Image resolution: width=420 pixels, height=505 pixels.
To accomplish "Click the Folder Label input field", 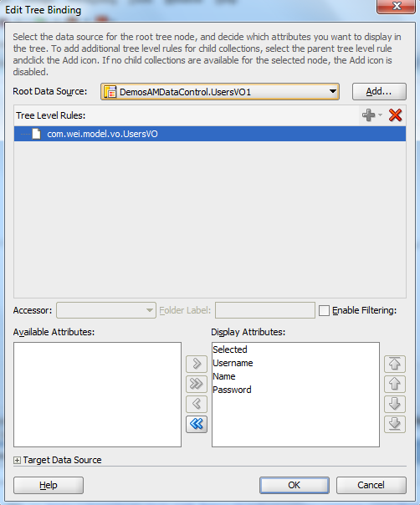I will 265,310.
